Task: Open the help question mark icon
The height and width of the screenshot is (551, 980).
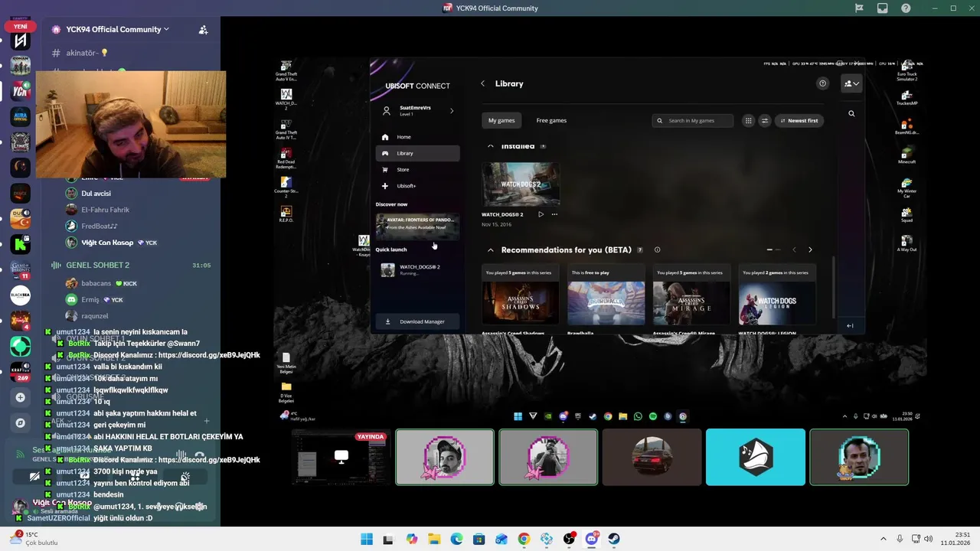Action: point(822,83)
